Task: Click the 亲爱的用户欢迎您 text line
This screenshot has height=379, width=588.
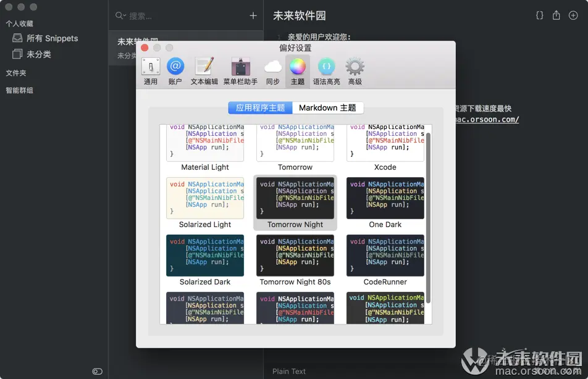Action: (x=319, y=37)
